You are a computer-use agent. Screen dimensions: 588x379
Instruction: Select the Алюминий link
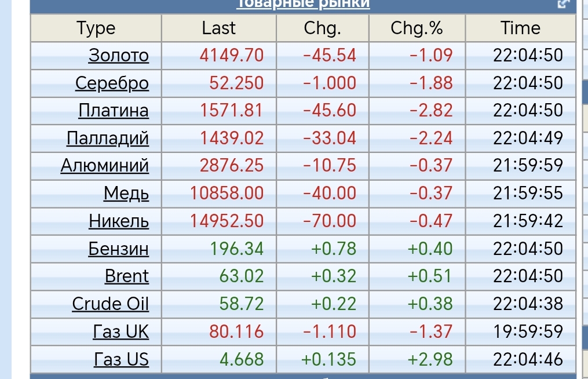(105, 166)
